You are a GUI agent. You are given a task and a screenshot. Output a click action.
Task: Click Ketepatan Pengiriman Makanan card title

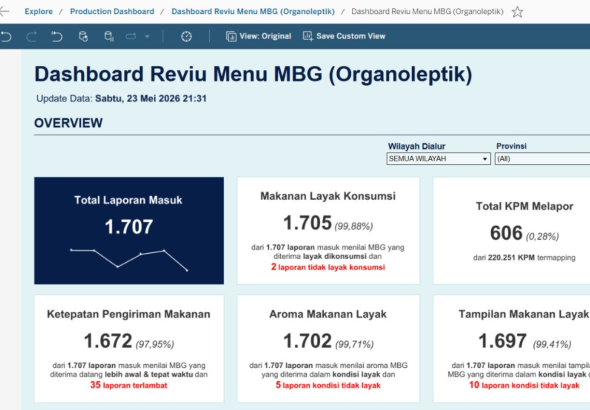129,314
